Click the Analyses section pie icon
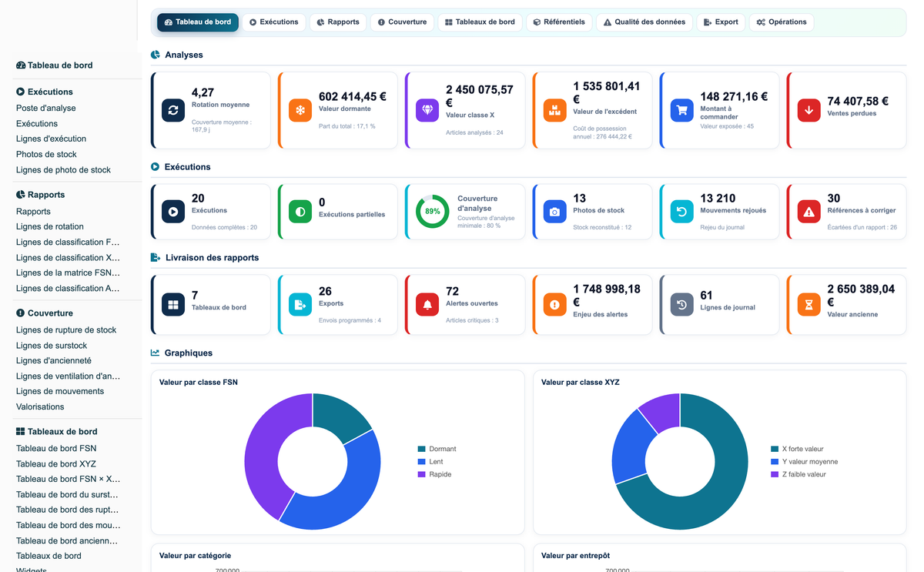 156,55
